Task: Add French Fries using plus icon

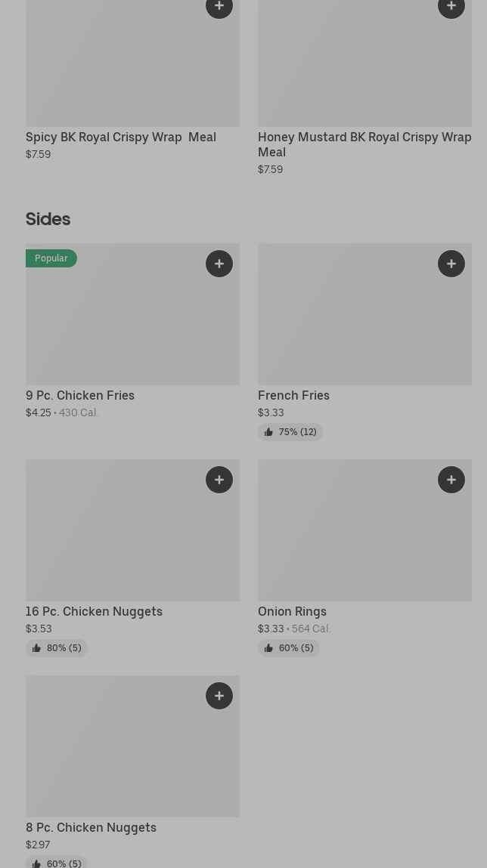Action: pyautogui.click(x=451, y=264)
